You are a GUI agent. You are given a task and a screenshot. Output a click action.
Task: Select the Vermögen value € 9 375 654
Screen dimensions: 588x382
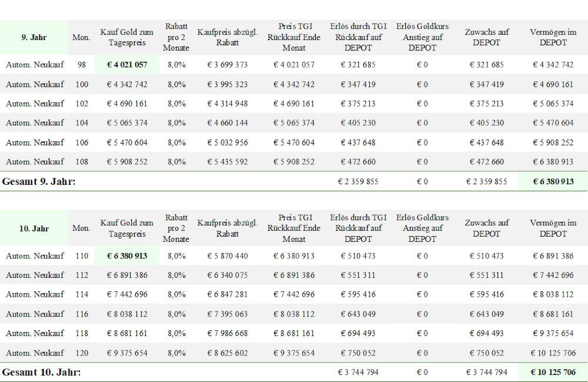[553, 333]
